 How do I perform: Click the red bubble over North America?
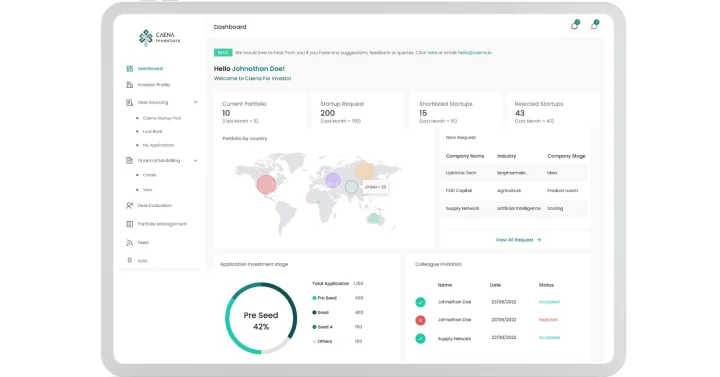[266, 184]
